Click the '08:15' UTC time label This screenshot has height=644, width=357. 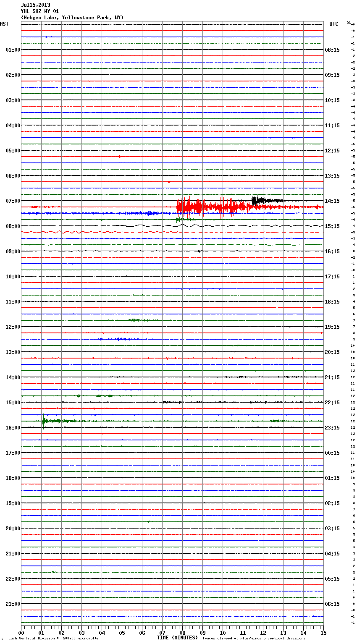[332, 50]
